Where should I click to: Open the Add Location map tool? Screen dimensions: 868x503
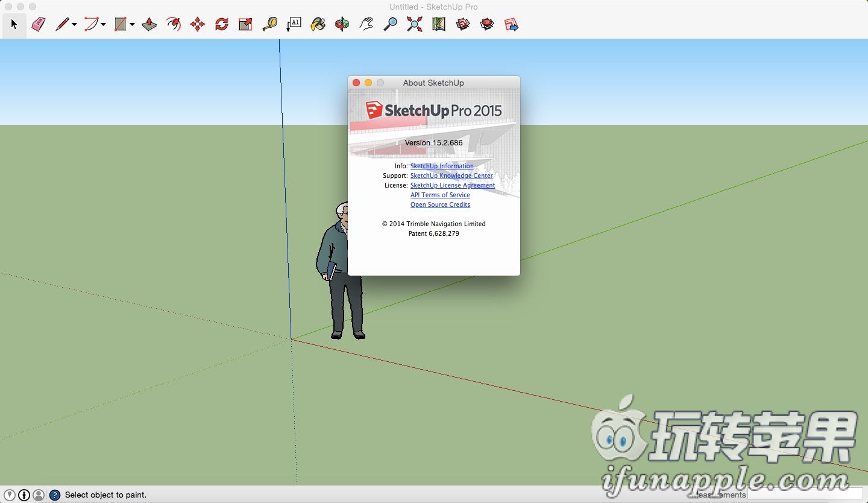(439, 25)
